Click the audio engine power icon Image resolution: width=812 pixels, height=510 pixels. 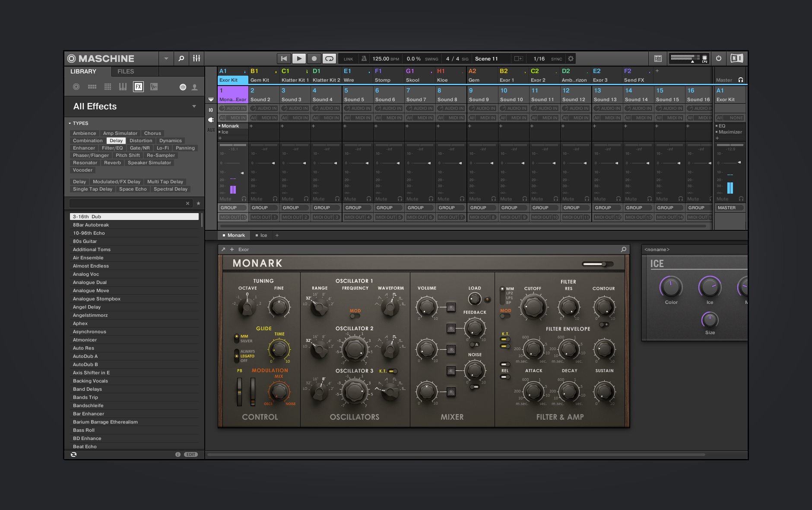click(719, 58)
